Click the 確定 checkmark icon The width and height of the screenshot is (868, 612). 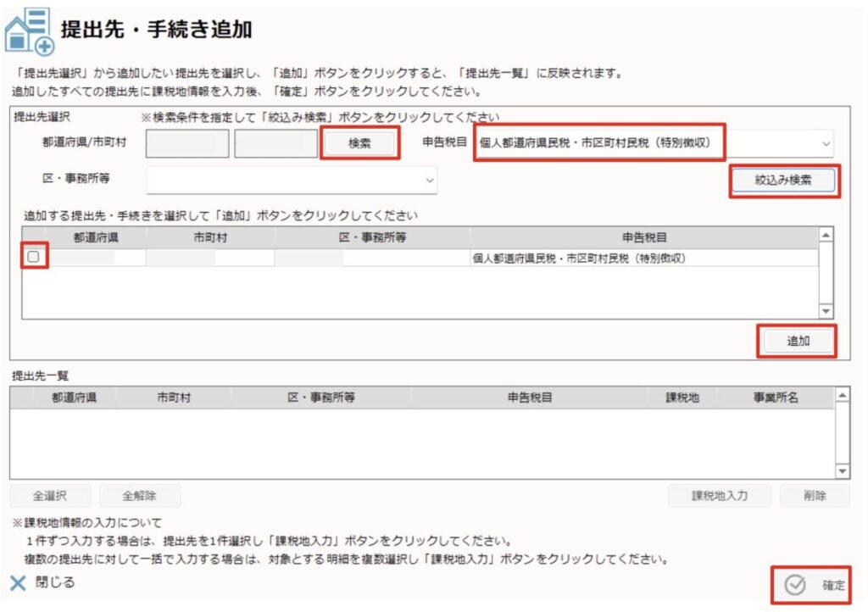tap(794, 586)
